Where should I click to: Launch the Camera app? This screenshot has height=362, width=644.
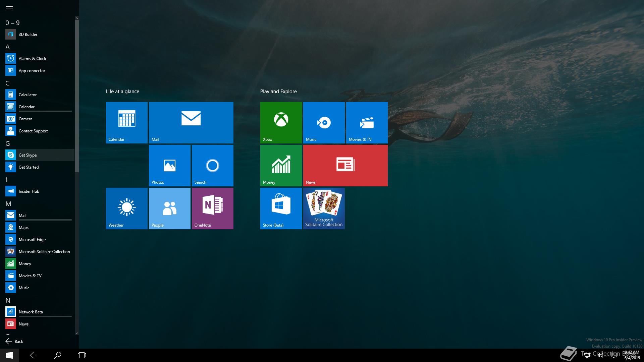pyautogui.click(x=40, y=119)
